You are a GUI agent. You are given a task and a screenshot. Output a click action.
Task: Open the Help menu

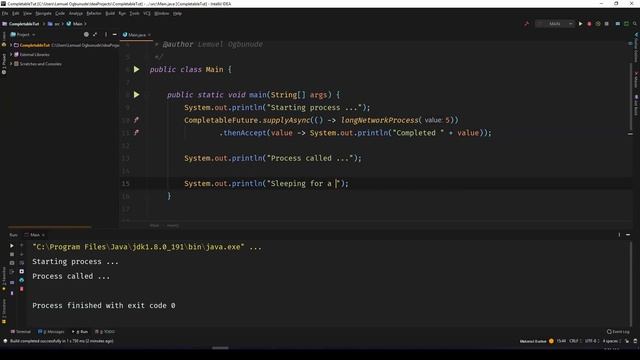click(178, 13)
